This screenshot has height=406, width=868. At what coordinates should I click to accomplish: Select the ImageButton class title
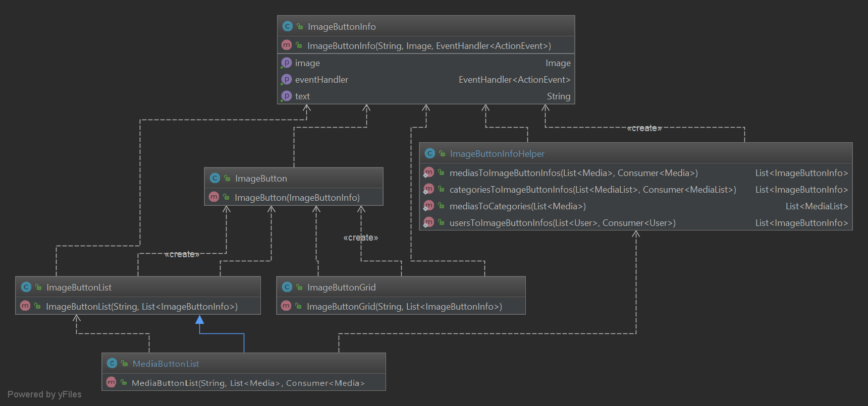click(261, 179)
